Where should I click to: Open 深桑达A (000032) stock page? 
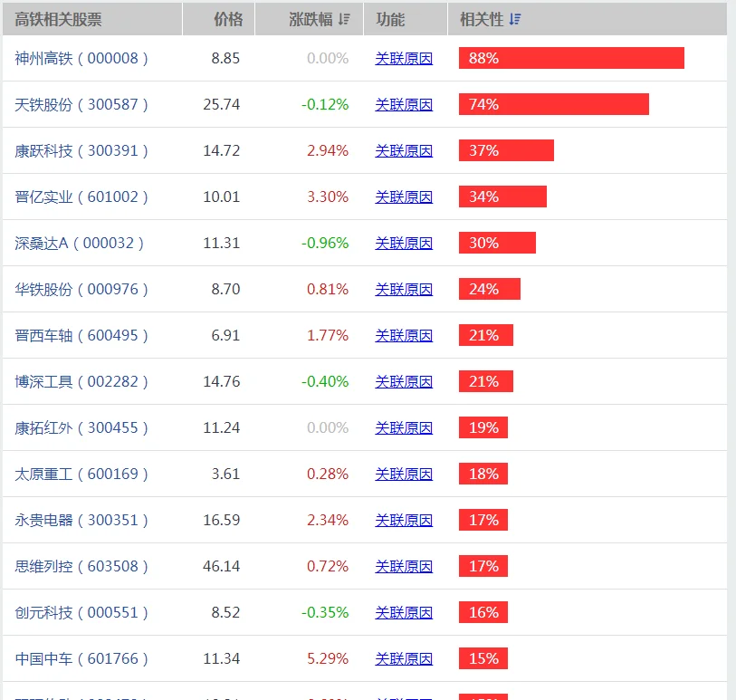[80, 243]
